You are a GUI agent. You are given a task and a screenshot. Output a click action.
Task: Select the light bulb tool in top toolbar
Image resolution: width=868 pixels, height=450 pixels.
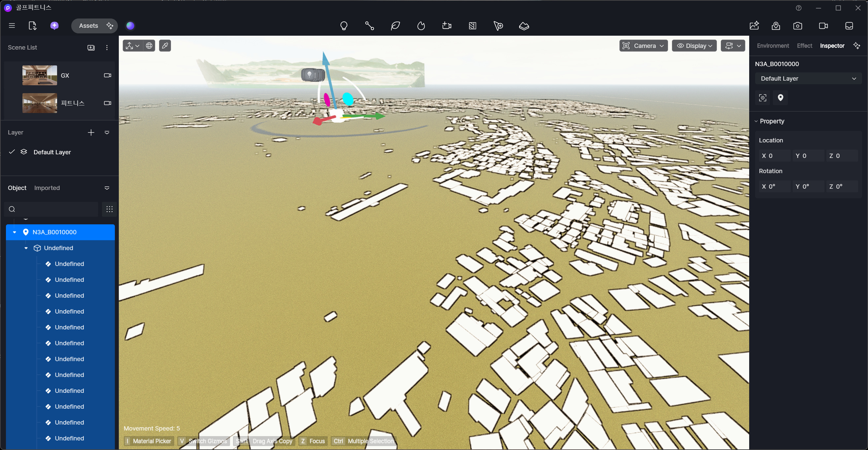(344, 26)
